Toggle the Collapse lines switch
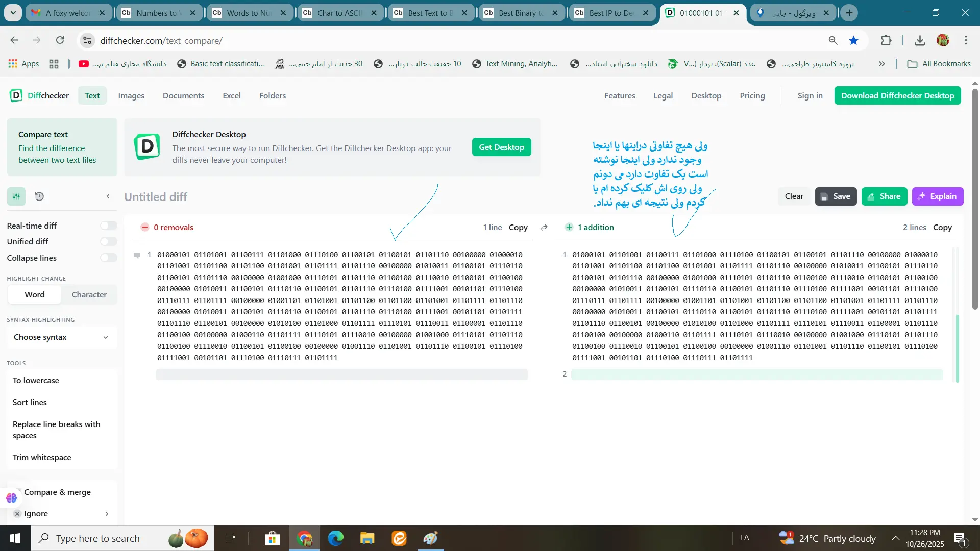 tap(108, 258)
